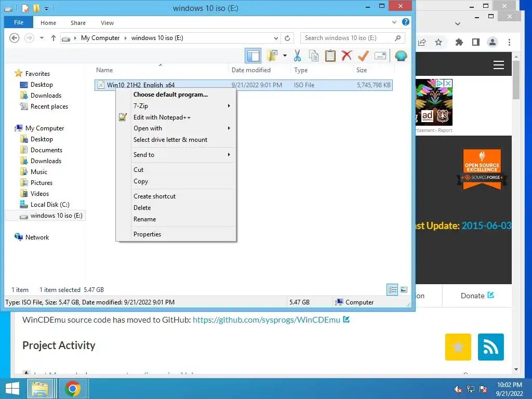Click the scissors Cut icon in toolbar
532x399 pixels.
(x=298, y=56)
